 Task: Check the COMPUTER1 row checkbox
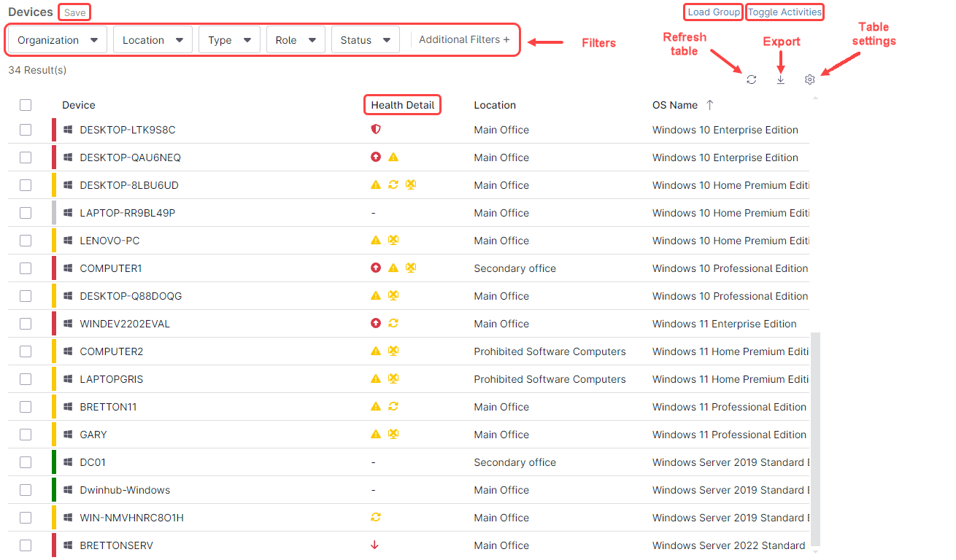point(26,268)
